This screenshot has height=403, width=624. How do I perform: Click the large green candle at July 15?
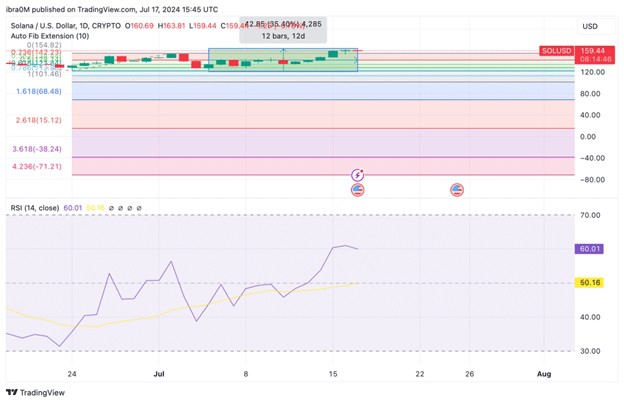(333, 54)
